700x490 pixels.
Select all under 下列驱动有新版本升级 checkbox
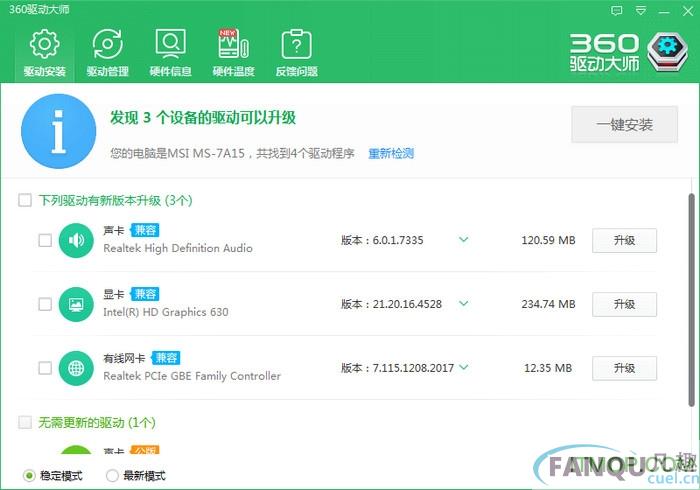[x=25, y=201]
